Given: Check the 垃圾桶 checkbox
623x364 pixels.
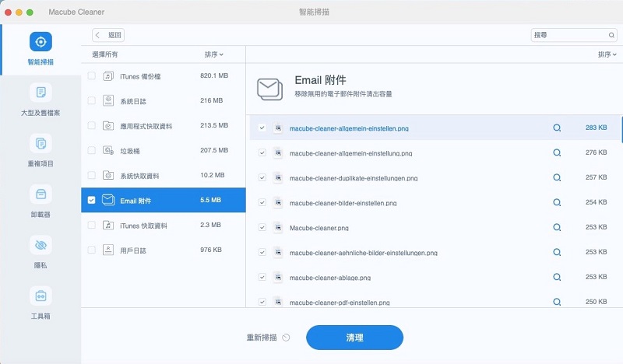Looking at the screenshot, I should [x=91, y=150].
